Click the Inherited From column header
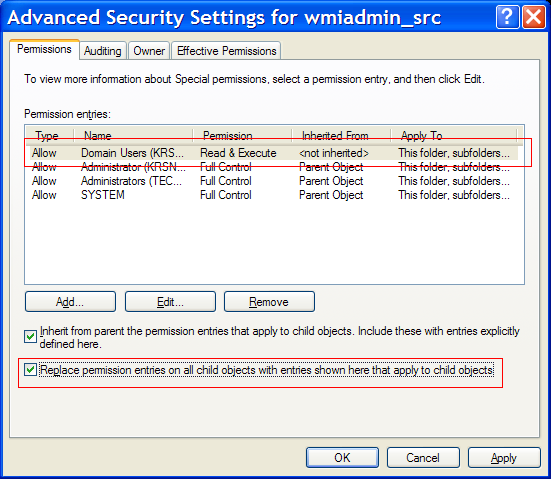Viewport: 551px width, 479px height. point(341,135)
